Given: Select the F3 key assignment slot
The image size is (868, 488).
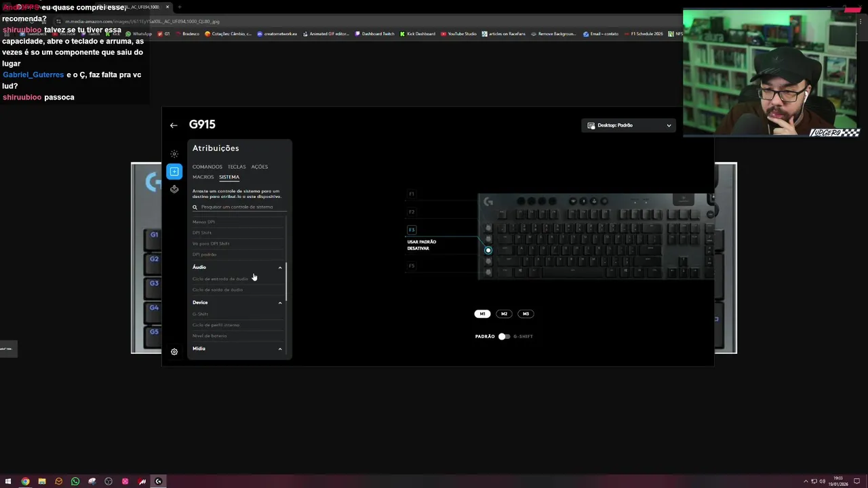Looking at the screenshot, I should coord(412,230).
